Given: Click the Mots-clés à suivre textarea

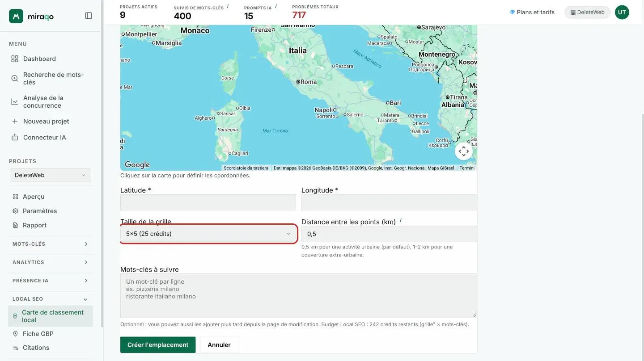Looking at the screenshot, I should pyautogui.click(x=298, y=296).
